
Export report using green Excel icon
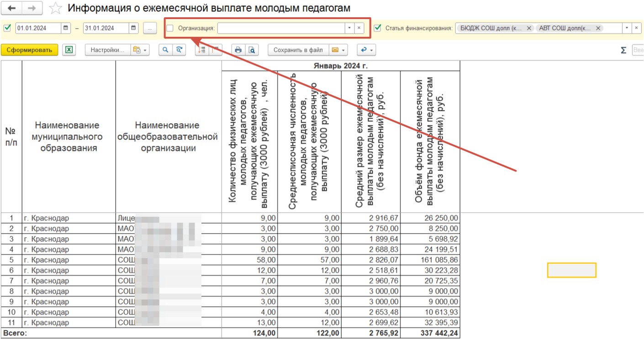(69, 50)
